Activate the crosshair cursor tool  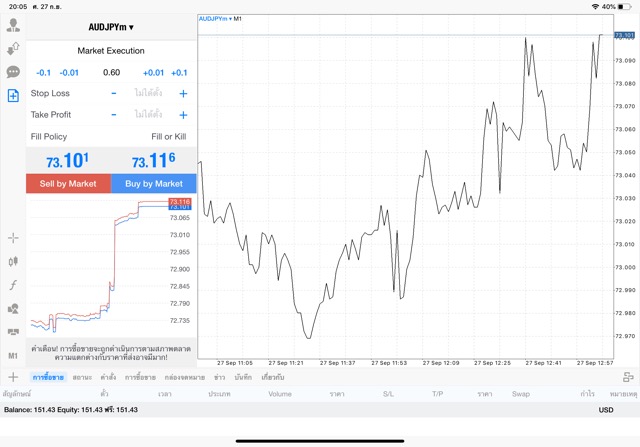pos(13,238)
